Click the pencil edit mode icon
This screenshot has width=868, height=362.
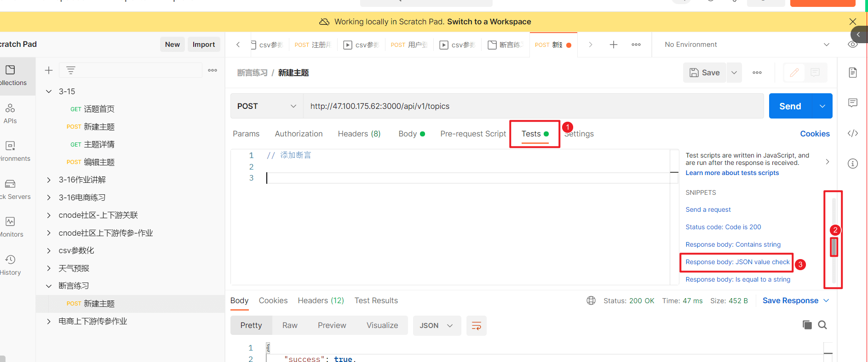tap(794, 73)
